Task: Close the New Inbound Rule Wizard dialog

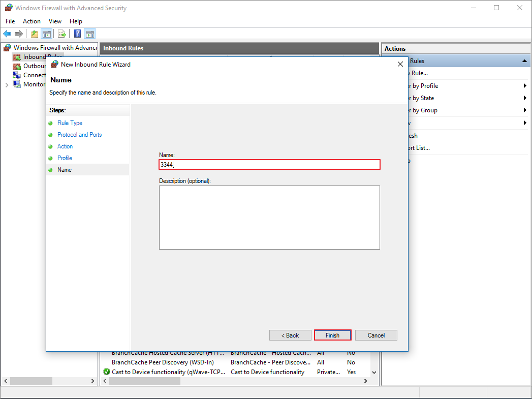Action: click(400, 64)
